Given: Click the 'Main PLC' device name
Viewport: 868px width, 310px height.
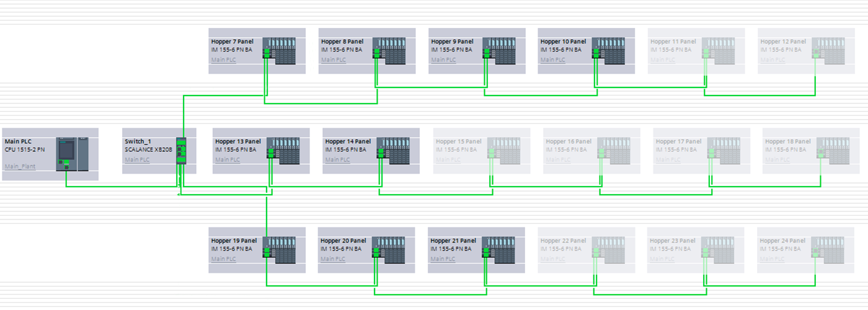Looking at the screenshot, I should point(18,141).
